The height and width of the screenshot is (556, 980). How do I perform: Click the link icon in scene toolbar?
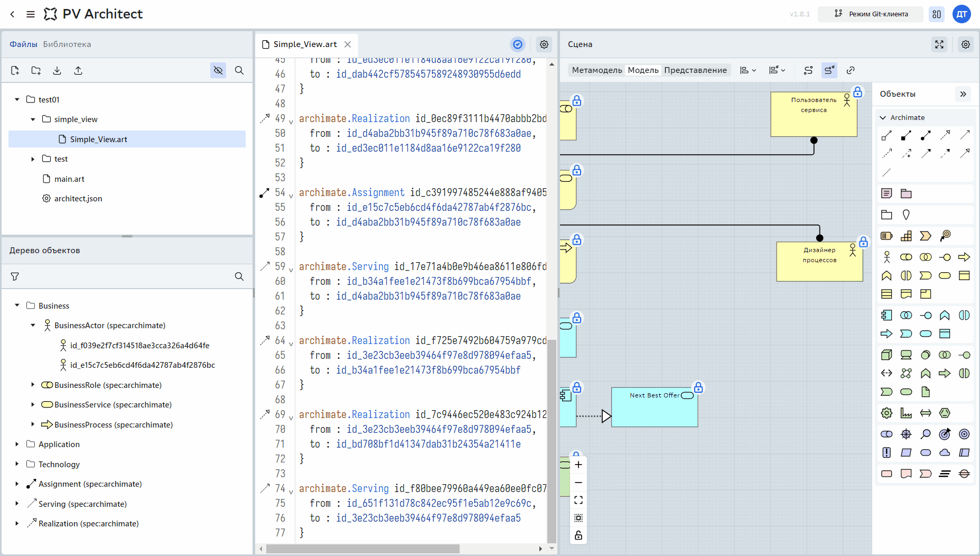pyautogui.click(x=851, y=70)
